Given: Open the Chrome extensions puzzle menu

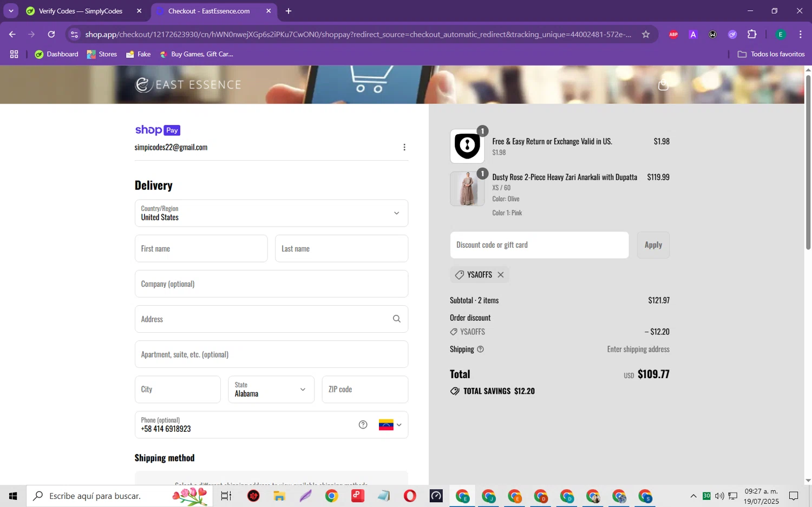Looking at the screenshot, I should tap(752, 35).
